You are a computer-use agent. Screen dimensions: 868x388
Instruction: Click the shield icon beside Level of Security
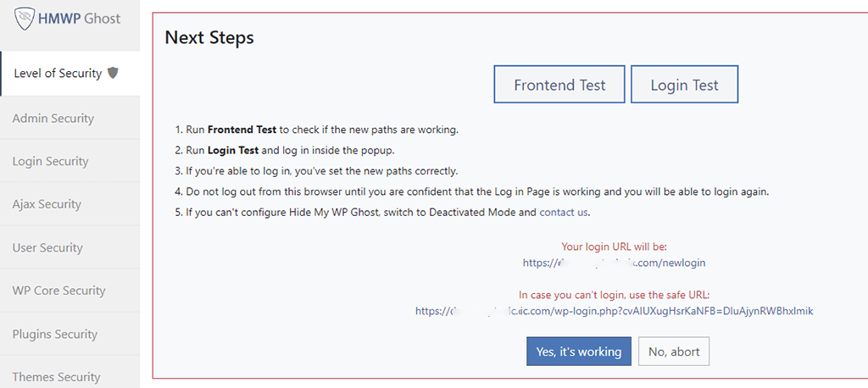[113, 73]
